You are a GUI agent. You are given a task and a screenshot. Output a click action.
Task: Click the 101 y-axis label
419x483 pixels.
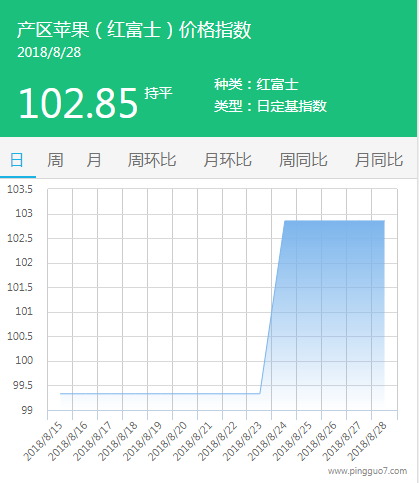pos(24,311)
